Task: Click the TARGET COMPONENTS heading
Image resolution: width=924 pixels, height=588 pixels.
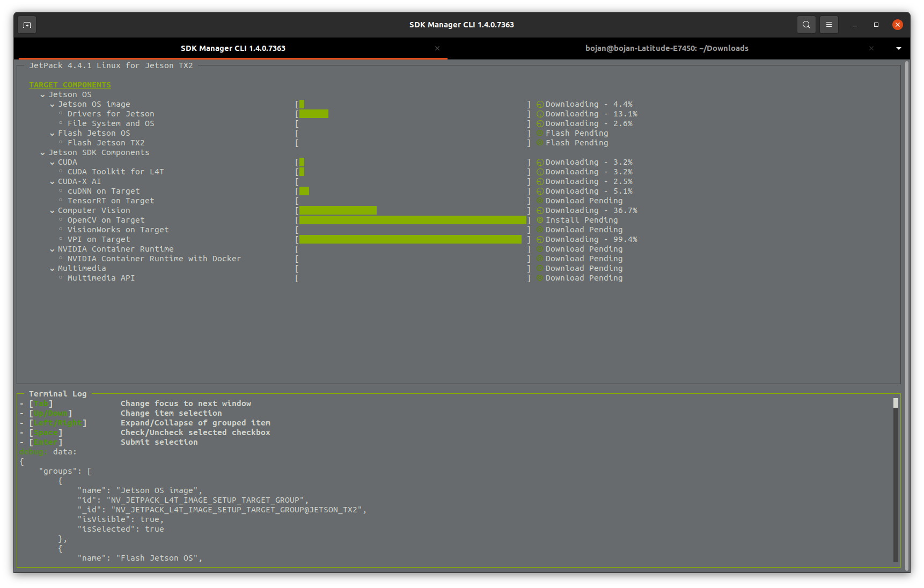Action: click(69, 84)
